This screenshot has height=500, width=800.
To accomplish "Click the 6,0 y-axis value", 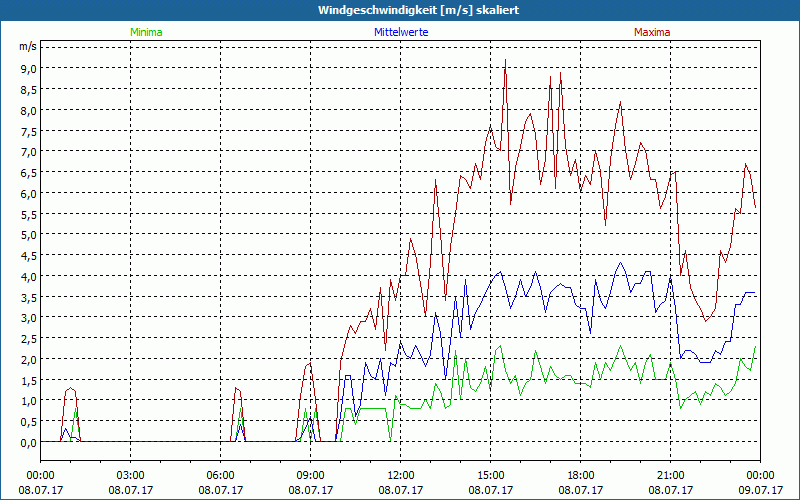I will coord(29,193).
